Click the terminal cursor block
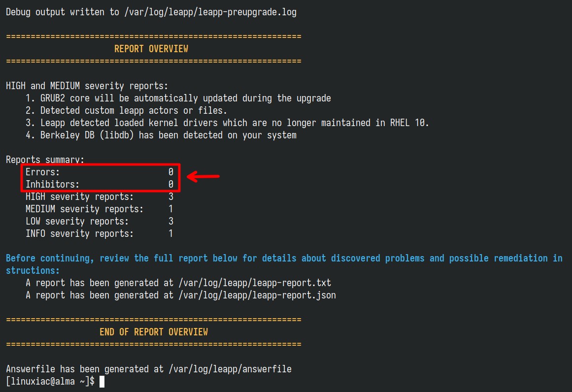 click(102, 382)
